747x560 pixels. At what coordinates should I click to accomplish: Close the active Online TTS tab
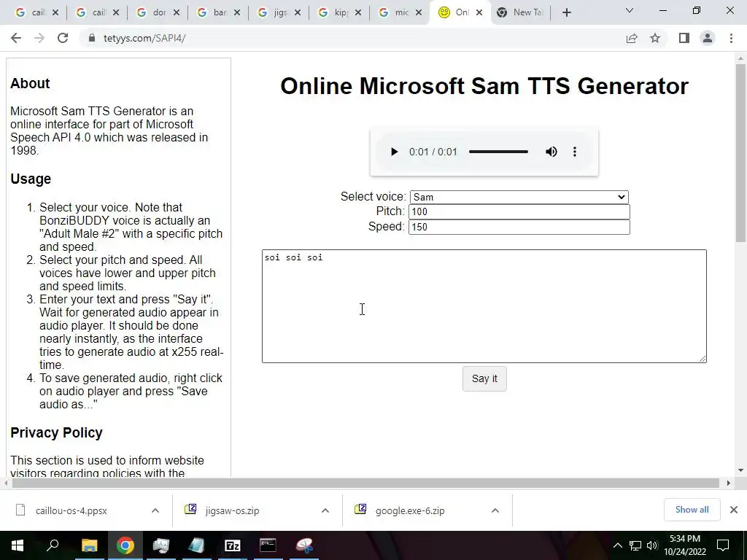pyautogui.click(x=479, y=13)
